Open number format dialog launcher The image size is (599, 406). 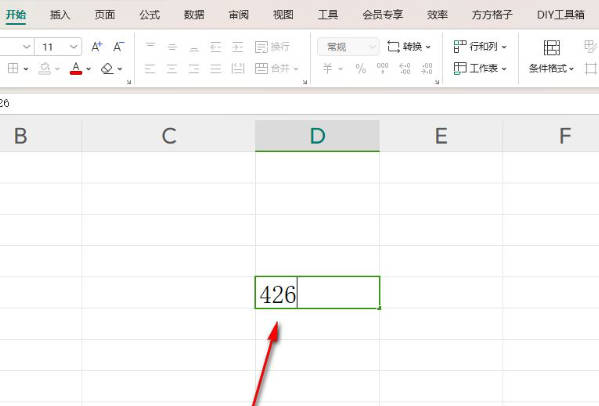[437, 82]
